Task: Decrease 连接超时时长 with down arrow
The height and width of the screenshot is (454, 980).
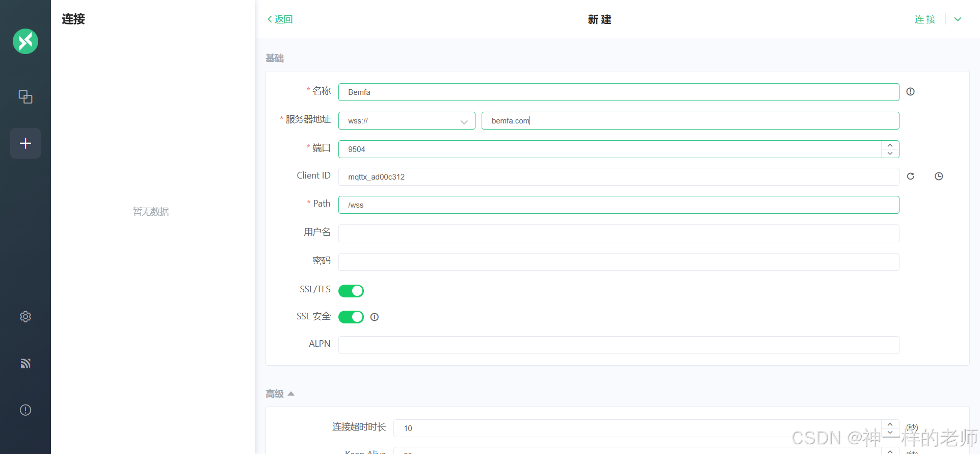Action: [x=890, y=432]
